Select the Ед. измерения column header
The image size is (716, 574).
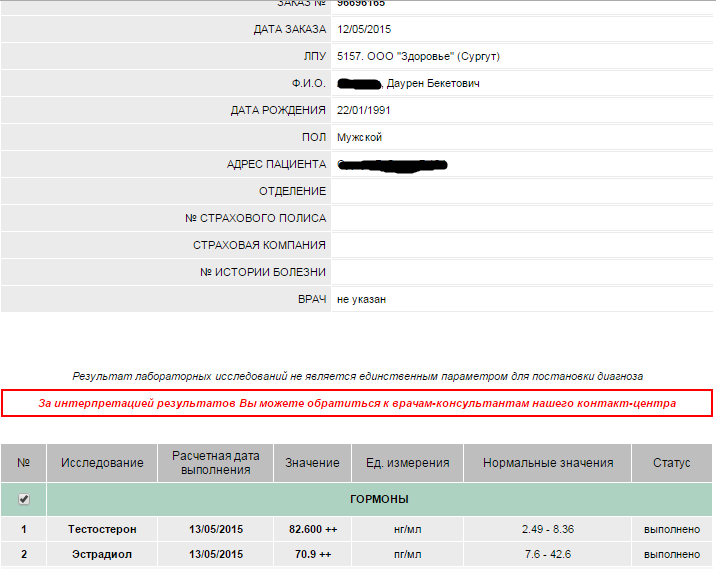point(407,463)
